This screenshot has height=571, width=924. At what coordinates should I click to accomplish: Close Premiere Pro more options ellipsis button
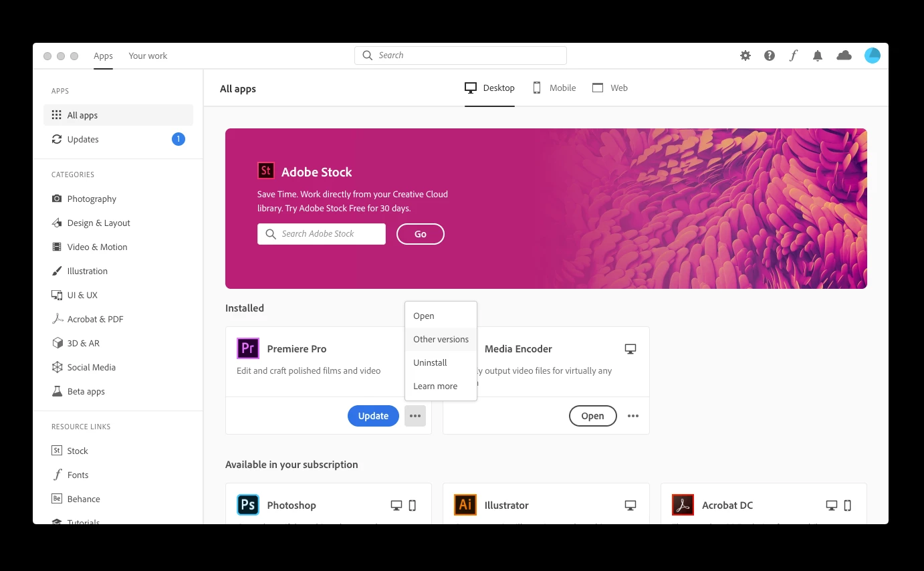click(x=415, y=416)
